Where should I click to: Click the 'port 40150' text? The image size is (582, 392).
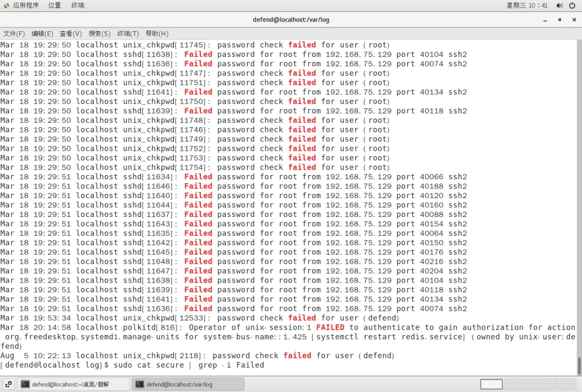coord(420,242)
